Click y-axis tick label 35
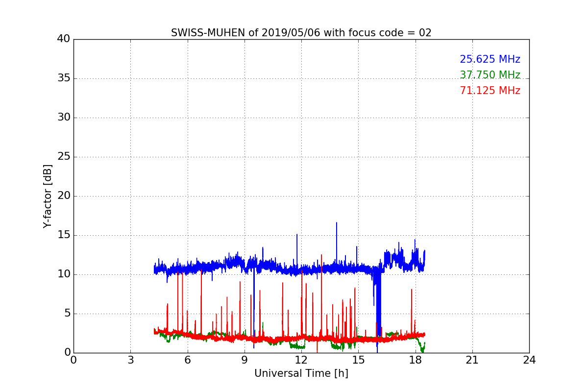 (x=63, y=78)
